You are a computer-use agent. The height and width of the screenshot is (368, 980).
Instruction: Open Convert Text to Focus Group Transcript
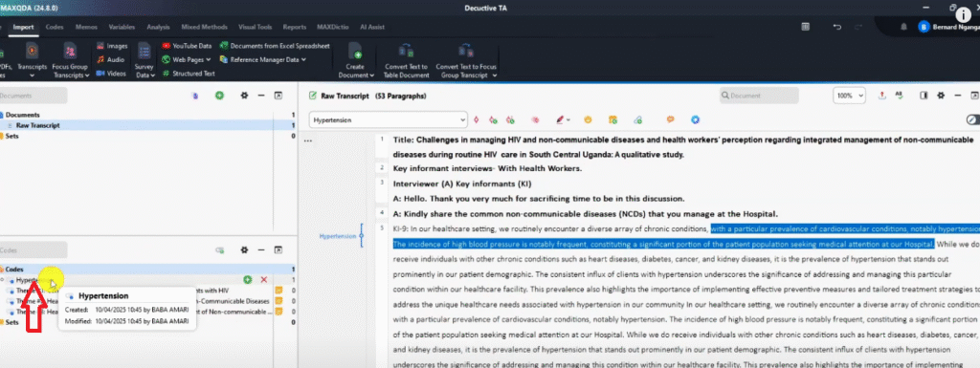pos(466,60)
